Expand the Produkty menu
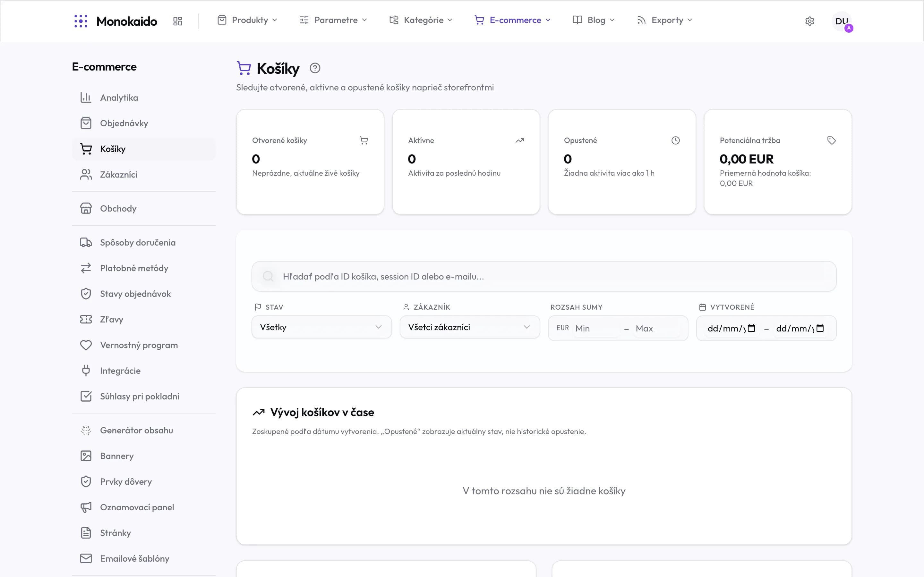 tap(247, 20)
